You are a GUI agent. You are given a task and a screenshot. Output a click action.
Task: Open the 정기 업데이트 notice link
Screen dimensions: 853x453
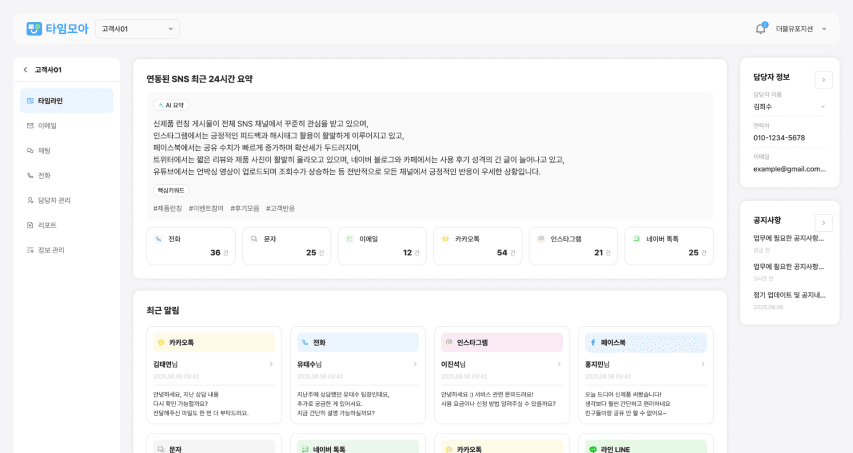pos(789,295)
